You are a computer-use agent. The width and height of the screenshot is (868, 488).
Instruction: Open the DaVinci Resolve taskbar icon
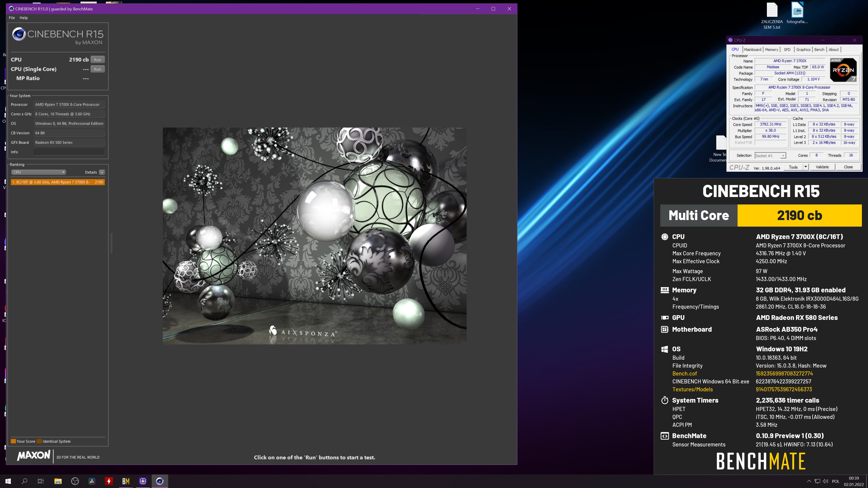pyautogui.click(x=92, y=481)
